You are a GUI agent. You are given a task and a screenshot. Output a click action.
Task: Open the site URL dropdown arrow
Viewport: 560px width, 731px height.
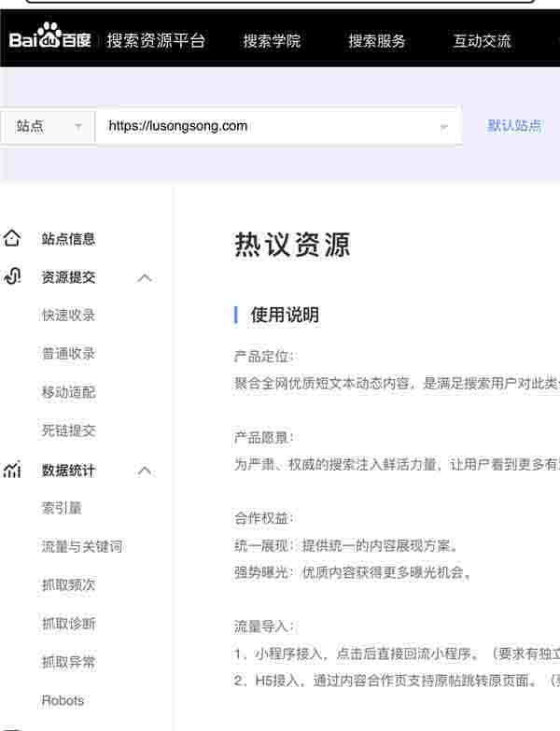(x=443, y=127)
